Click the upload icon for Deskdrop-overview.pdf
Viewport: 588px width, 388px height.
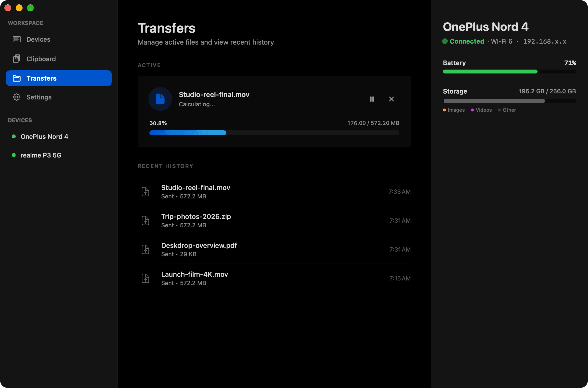[145, 249]
